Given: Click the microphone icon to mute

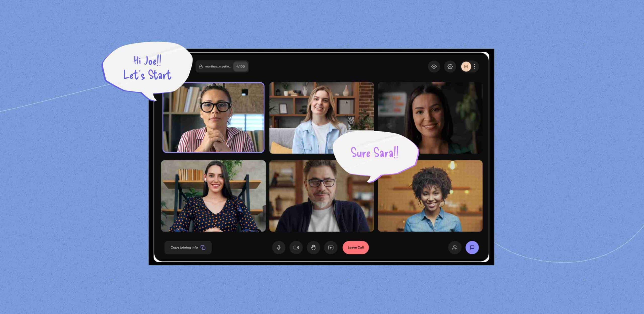Looking at the screenshot, I should [277, 248].
